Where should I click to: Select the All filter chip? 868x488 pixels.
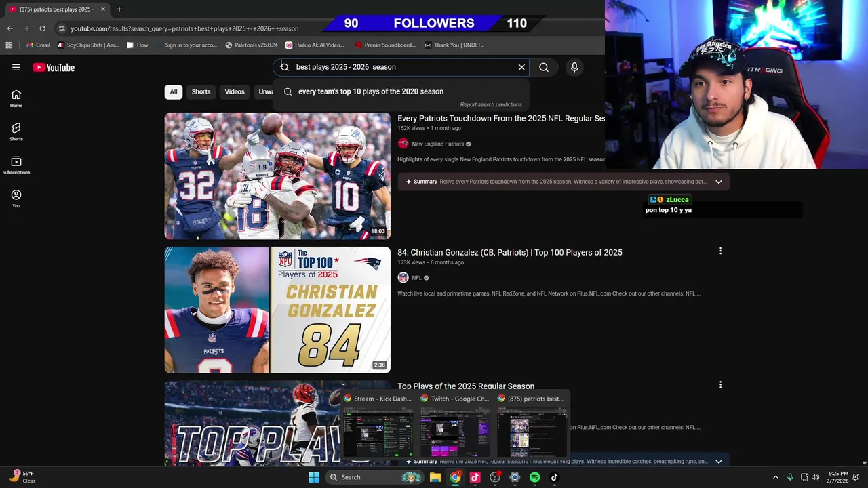[174, 91]
